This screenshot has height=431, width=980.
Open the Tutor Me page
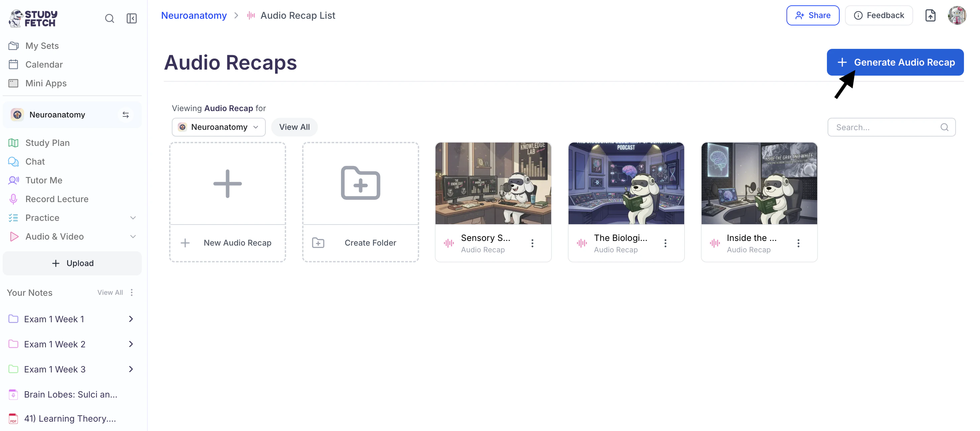click(x=43, y=180)
